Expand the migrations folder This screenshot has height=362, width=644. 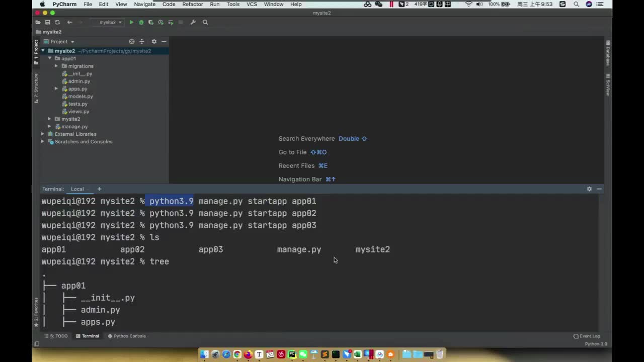pos(56,66)
